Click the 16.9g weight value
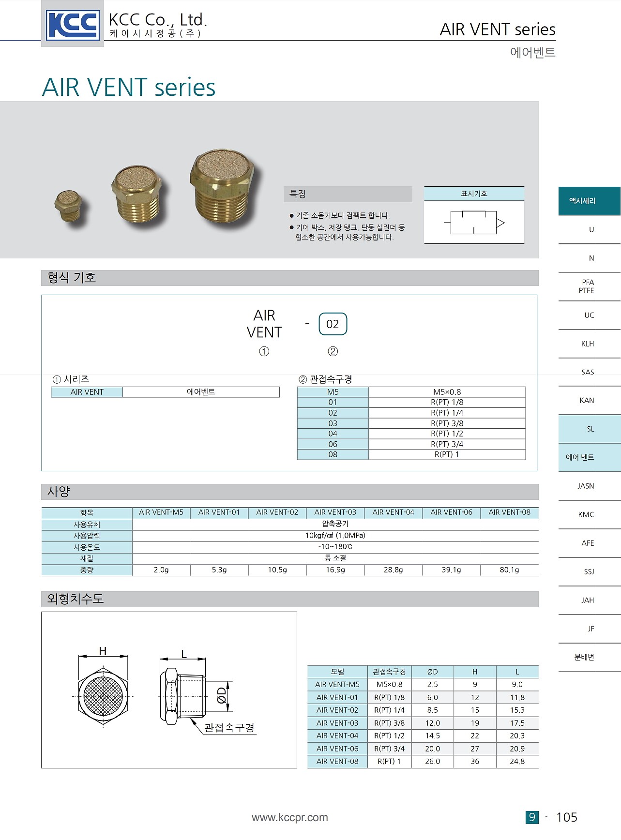This screenshot has width=621, height=840. tap(335, 570)
